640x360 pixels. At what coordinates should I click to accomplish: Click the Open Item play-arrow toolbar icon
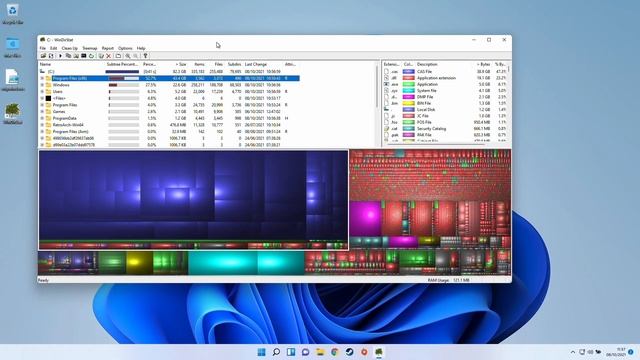click(60, 56)
